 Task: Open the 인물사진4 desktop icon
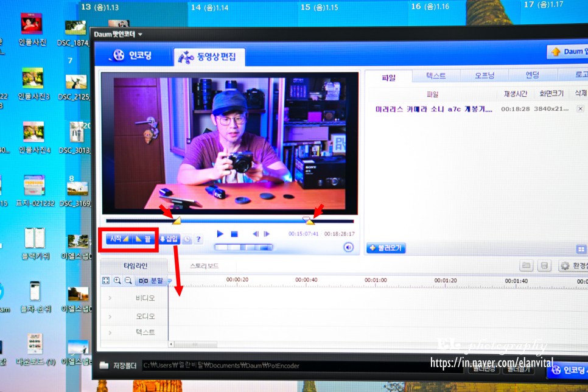(34, 138)
